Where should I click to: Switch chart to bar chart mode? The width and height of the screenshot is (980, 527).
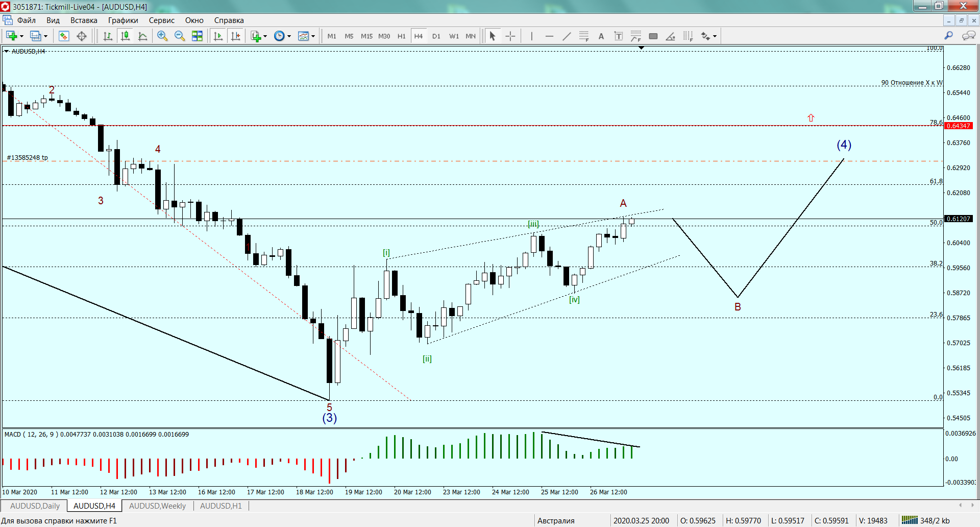coord(108,36)
